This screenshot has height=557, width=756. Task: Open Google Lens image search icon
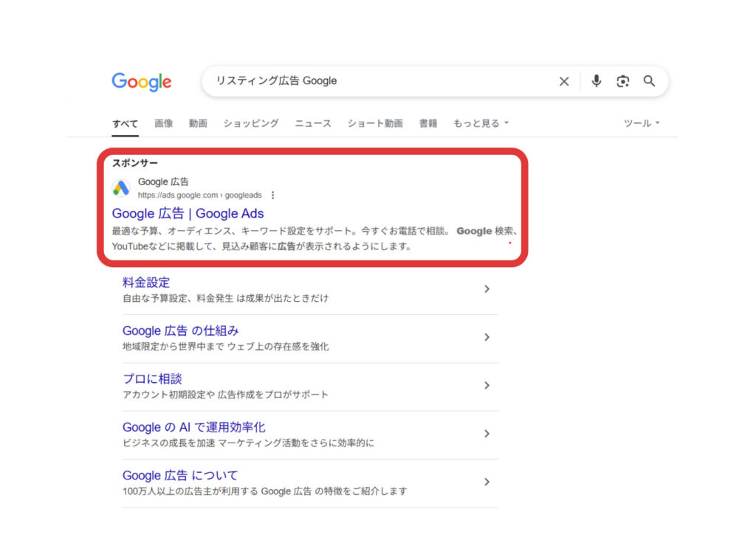pyautogui.click(x=622, y=81)
